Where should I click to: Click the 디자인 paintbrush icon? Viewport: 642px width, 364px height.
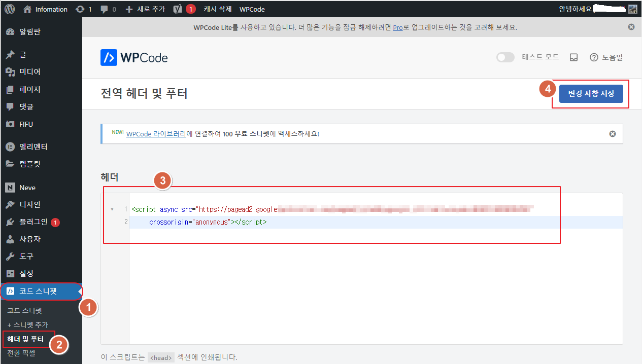coord(10,205)
